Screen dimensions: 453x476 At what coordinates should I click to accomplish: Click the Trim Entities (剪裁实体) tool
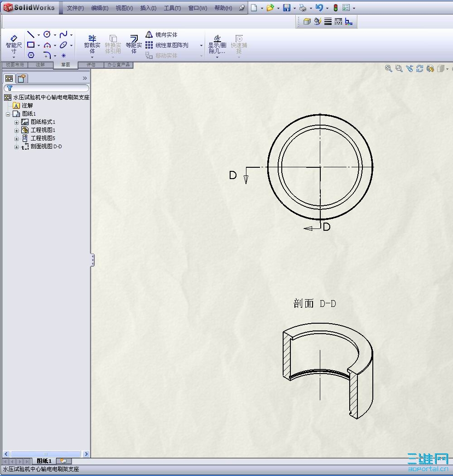92,44
